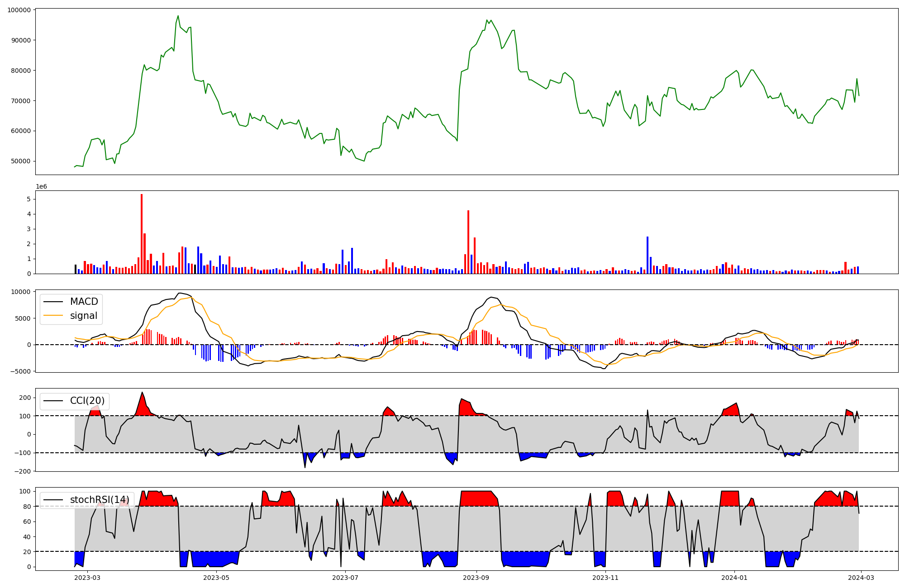The height and width of the screenshot is (588, 905).
Task: Click the 1e6 volume scale label
Action: click(41, 187)
